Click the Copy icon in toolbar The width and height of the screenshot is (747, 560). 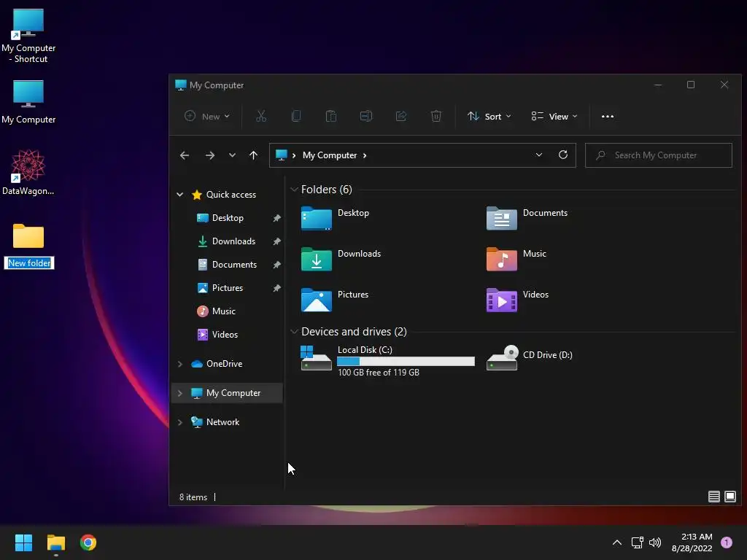tap(296, 116)
